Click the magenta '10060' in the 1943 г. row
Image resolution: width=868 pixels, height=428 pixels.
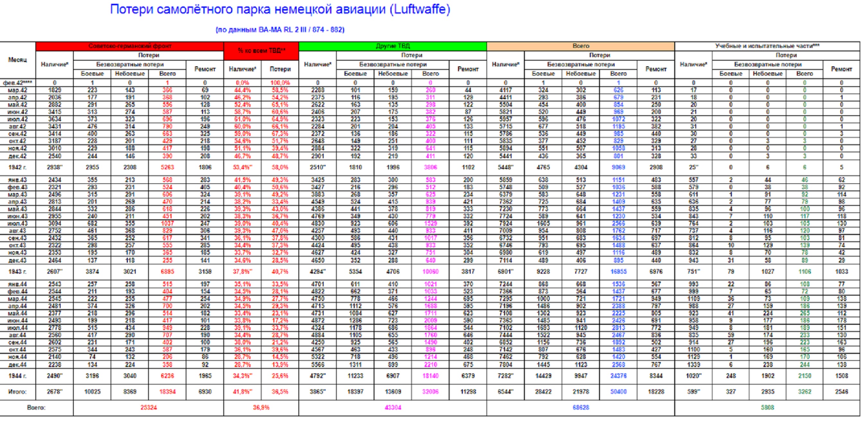430,271
